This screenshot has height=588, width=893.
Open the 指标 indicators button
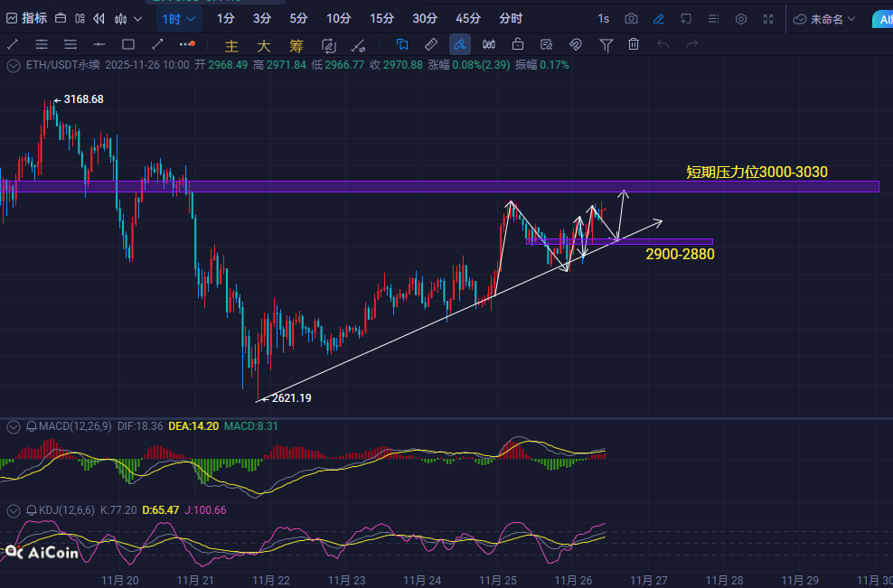(x=27, y=18)
